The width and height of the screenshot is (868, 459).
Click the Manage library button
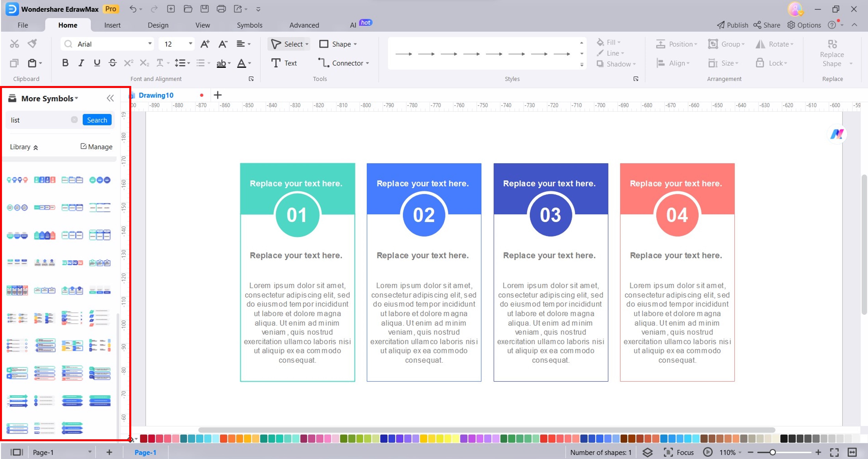[96, 147]
